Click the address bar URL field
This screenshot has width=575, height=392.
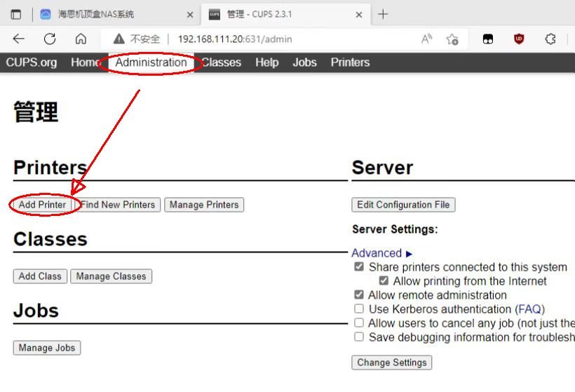pyautogui.click(x=280, y=39)
